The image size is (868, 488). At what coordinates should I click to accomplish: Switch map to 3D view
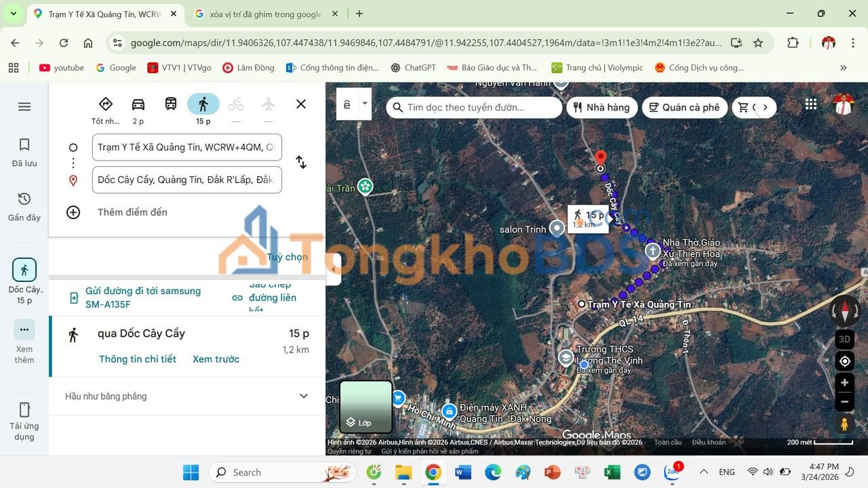(x=844, y=339)
